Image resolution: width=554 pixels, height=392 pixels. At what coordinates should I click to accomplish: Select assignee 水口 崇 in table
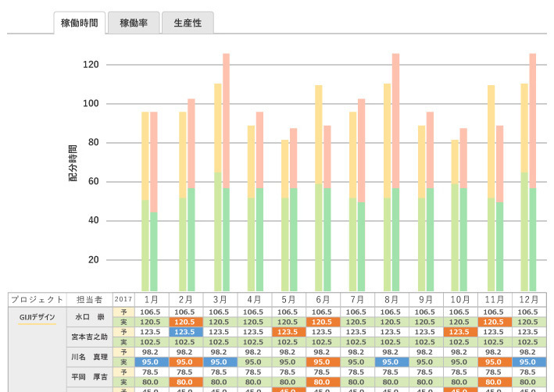click(89, 316)
